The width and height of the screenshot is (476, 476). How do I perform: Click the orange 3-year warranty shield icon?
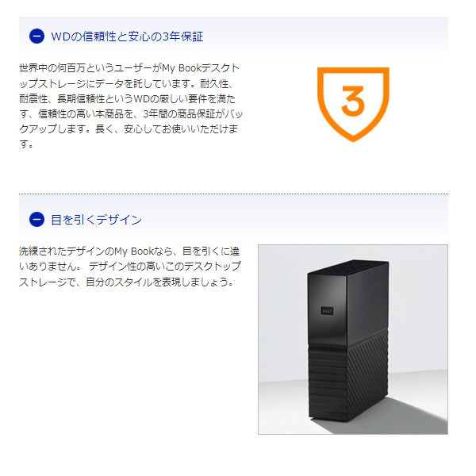[353, 105]
